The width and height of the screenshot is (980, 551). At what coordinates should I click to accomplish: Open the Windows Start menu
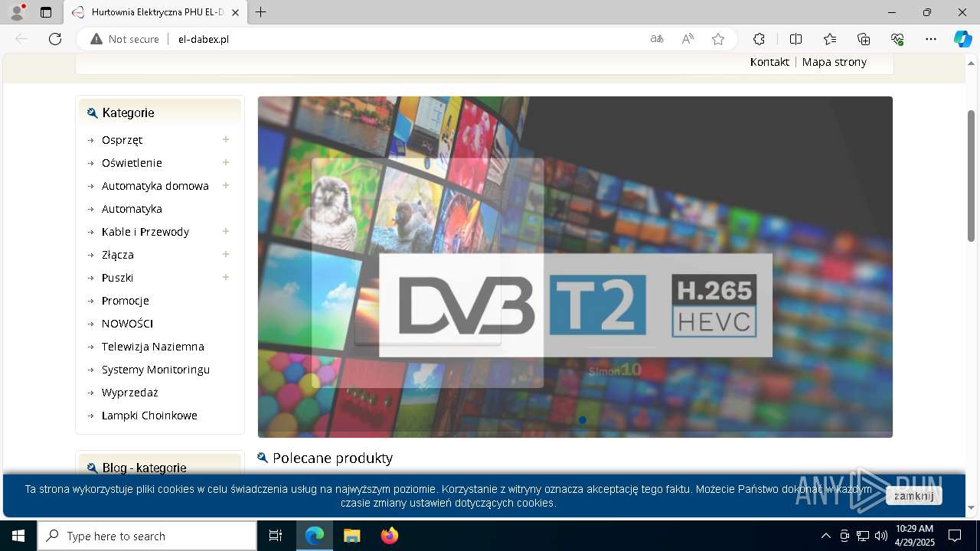click(18, 536)
